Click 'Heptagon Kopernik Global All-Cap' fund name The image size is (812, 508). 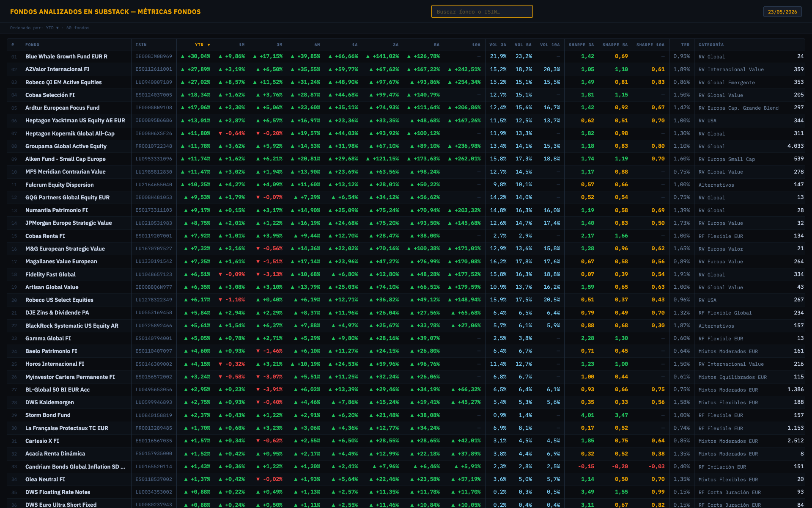pyautogui.click(x=70, y=133)
